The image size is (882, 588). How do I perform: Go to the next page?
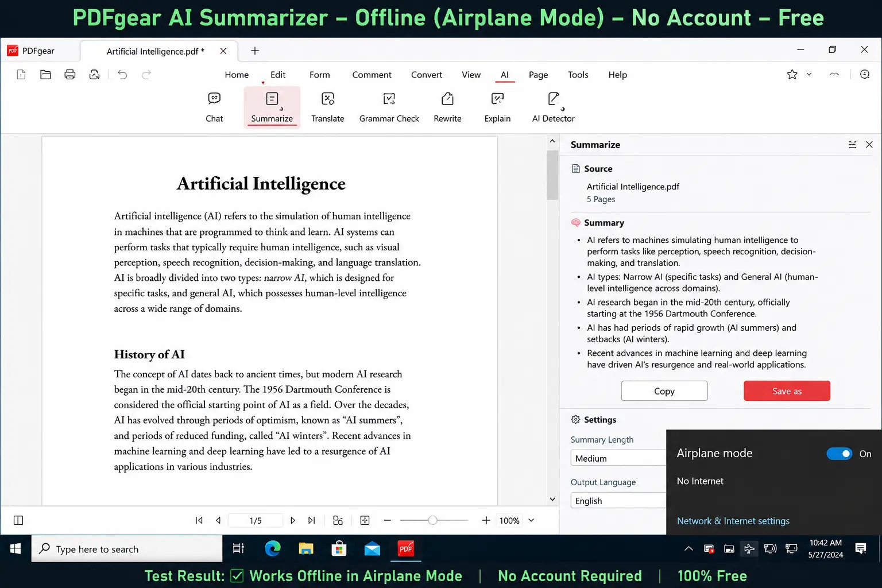pos(293,520)
